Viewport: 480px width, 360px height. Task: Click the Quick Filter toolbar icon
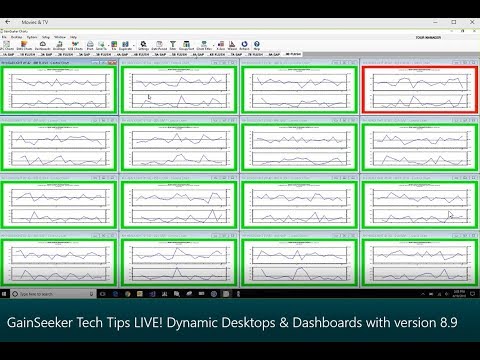pyautogui.click(x=204, y=46)
